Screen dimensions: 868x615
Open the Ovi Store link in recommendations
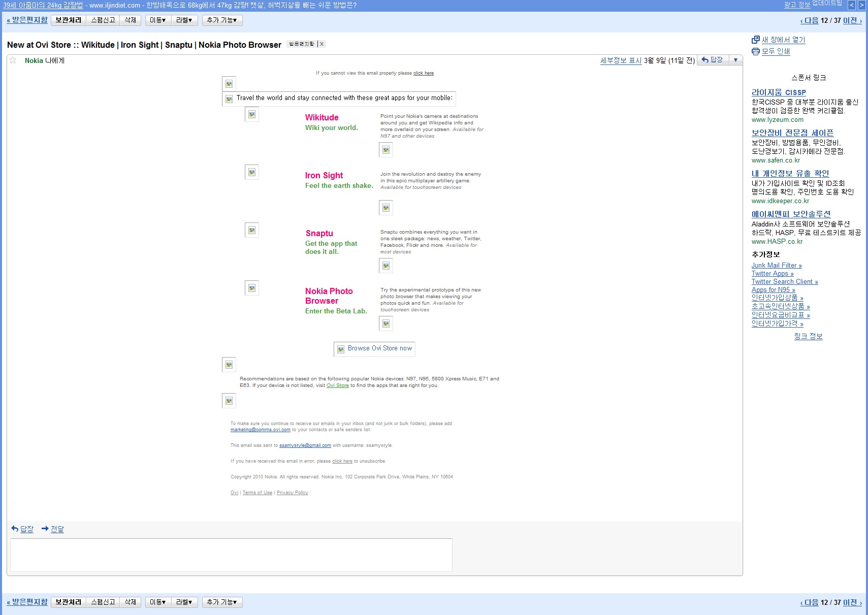pyautogui.click(x=338, y=385)
